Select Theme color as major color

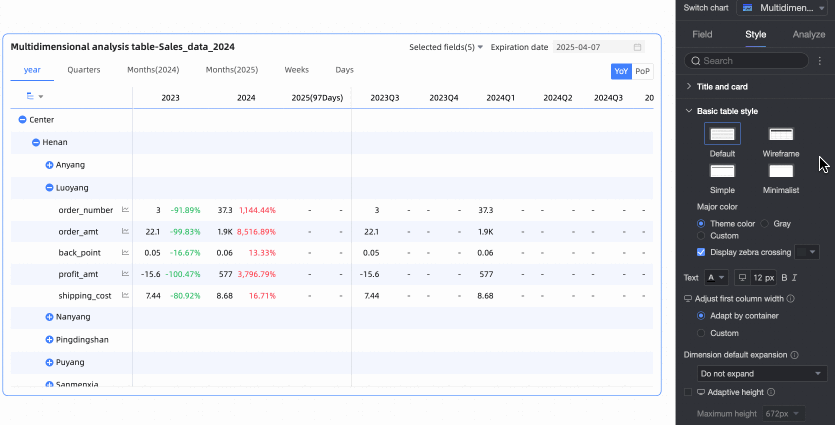pyautogui.click(x=701, y=224)
